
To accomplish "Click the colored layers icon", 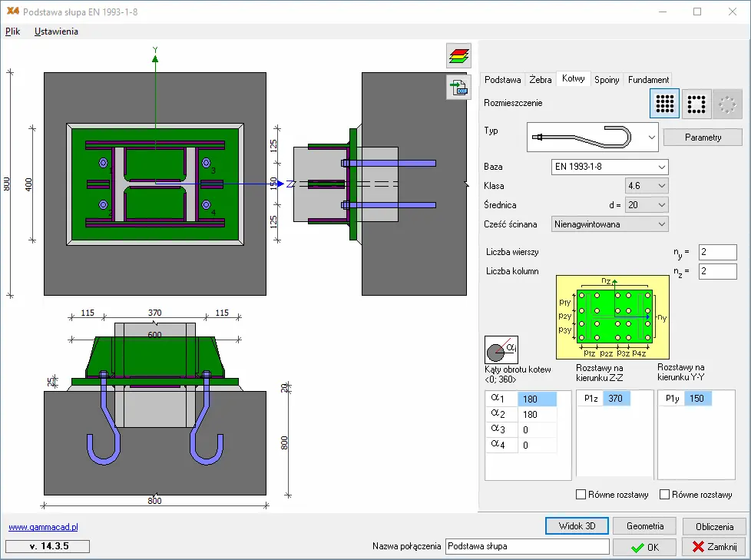I will tap(458, 57).
